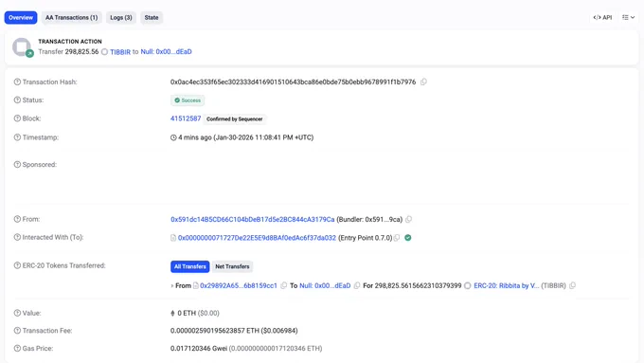Copy sender address 0x29892A65...6b8159cc1
This screenshot has height=363, width=644.
[283, 285]
